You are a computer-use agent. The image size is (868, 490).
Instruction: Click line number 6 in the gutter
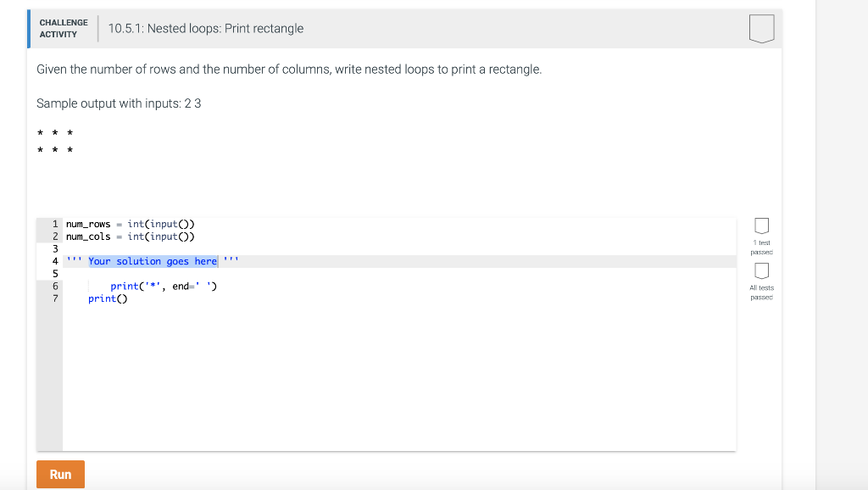tap(55, 287)
